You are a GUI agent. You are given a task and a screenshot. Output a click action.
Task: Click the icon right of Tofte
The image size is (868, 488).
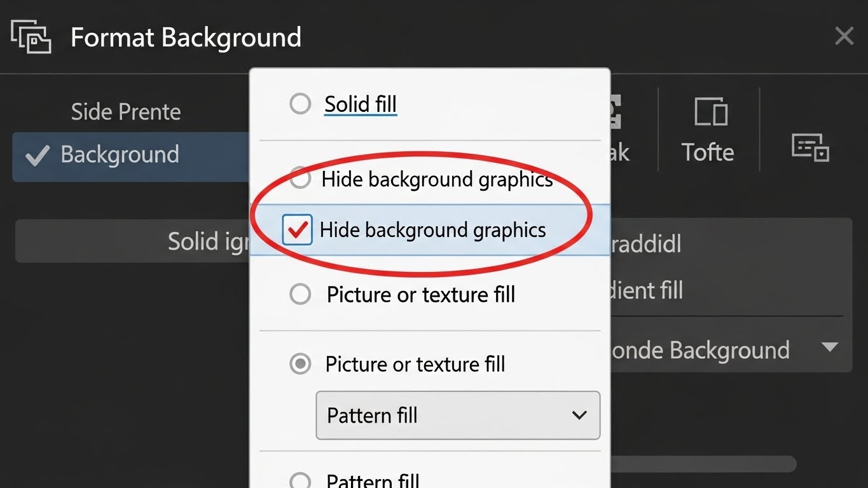(x=810, y=147)
